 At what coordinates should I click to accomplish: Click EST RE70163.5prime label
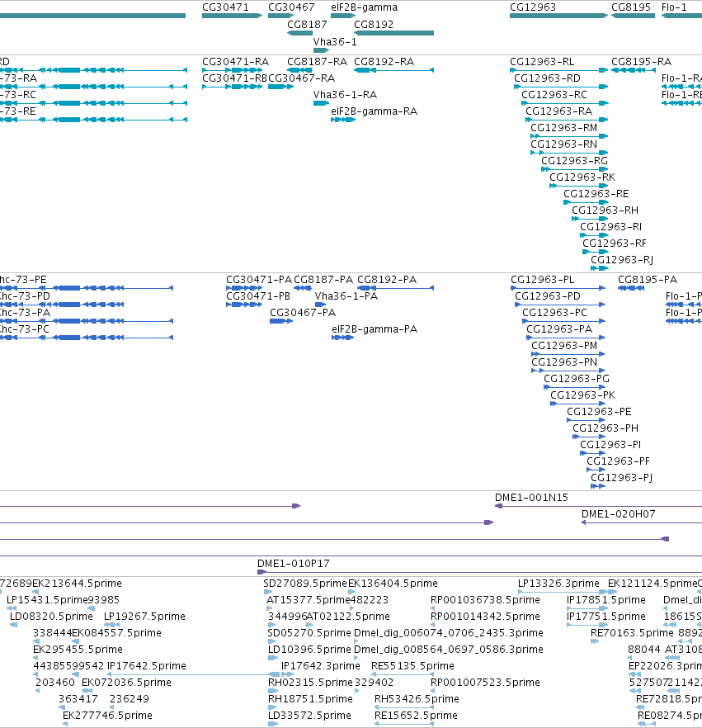(x=632, y=633)
